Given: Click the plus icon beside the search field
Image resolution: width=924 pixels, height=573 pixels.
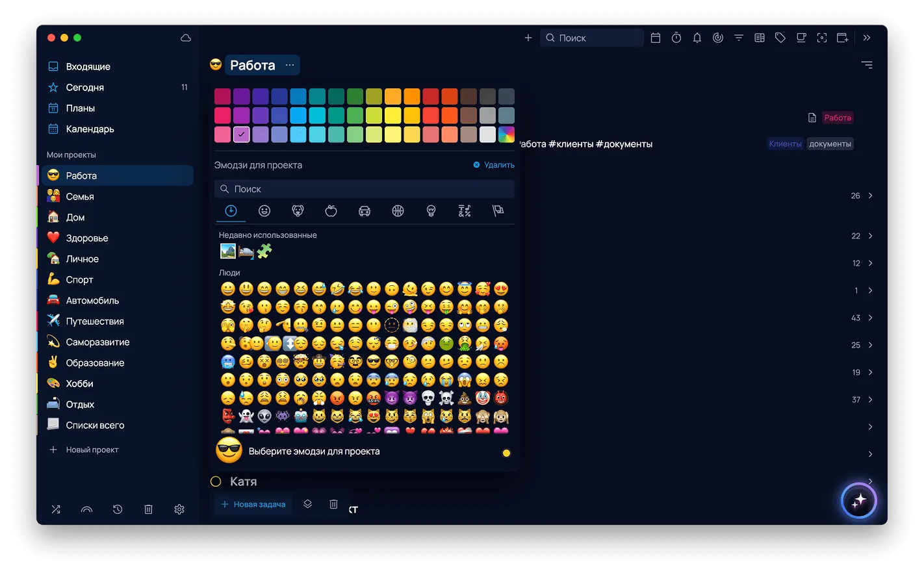Looking at the screenshot, I should pyautogui.click(x=528, y=38).
